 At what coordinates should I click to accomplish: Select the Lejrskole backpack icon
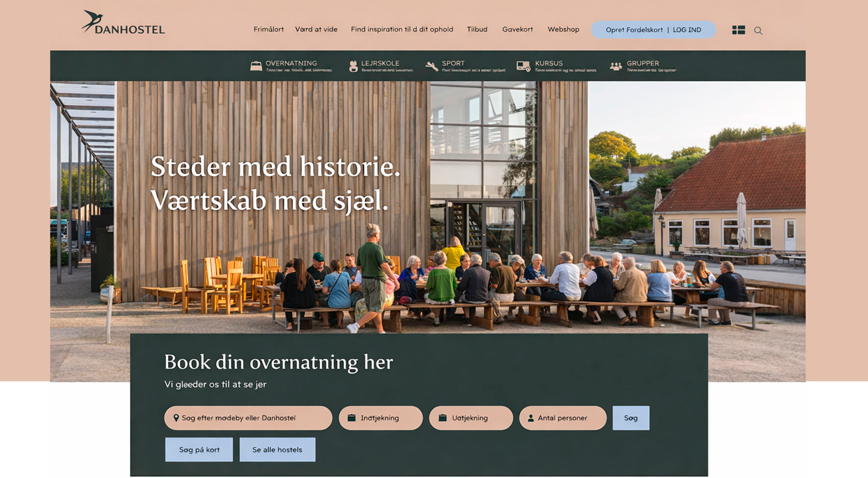tap(353, 66)
